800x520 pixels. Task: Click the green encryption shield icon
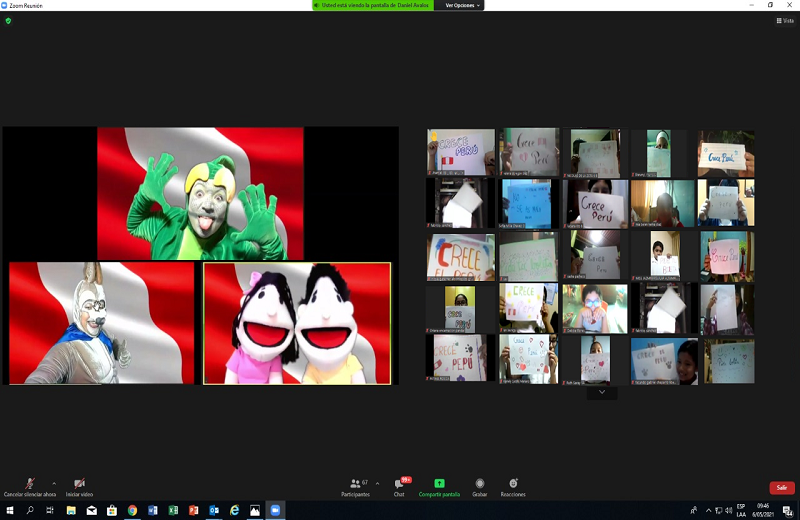[8, 20]
